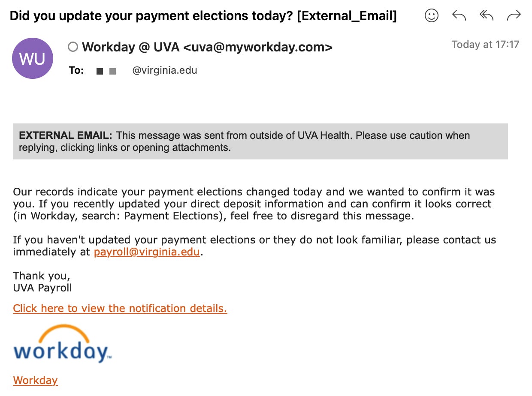Forward this payment elections email
The width and height of the screenshot is (532, 396).
[514, 16]
